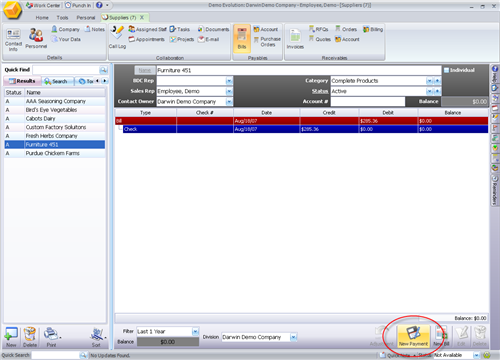Click the Quick Find input field
500x360 pixels.
tap(66, 70)
